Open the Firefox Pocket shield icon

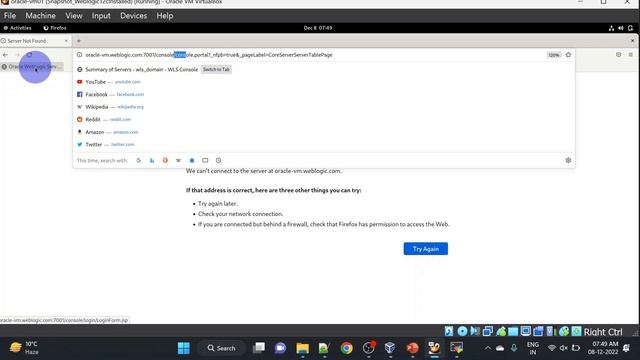[618, 55]
